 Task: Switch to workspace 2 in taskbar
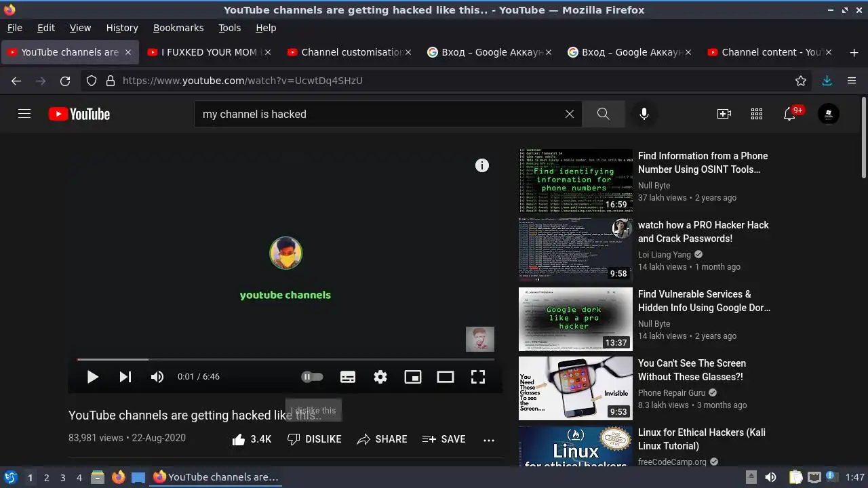pos(46,477)
